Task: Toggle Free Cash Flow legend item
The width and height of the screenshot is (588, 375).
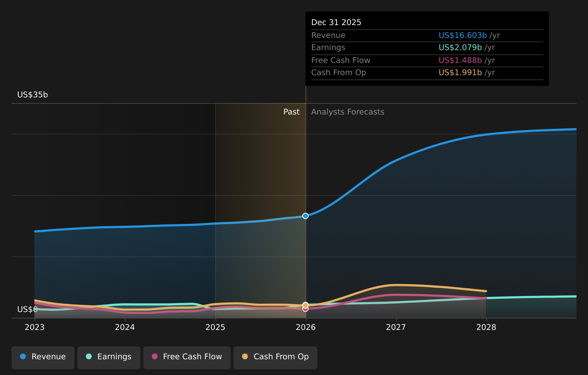Action: pyautogui.click(x=187, y=357)
